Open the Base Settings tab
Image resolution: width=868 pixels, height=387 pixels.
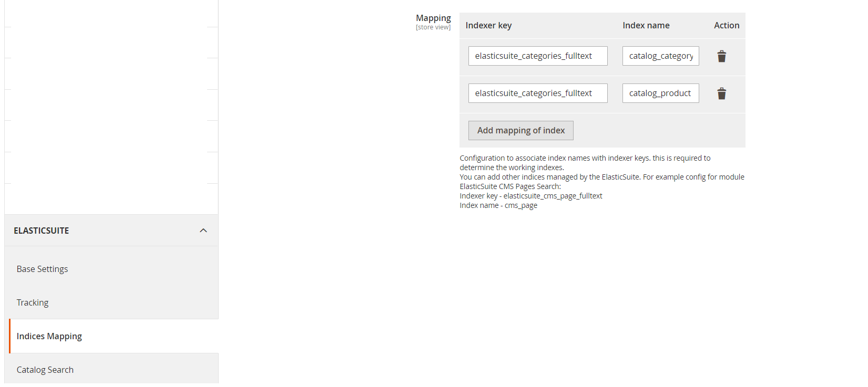42,269
